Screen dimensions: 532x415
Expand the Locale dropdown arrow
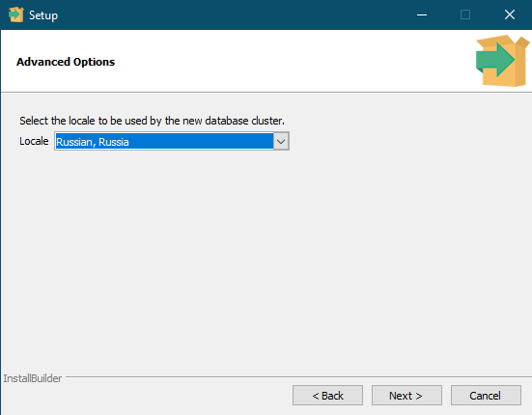[x=281, y=141]
